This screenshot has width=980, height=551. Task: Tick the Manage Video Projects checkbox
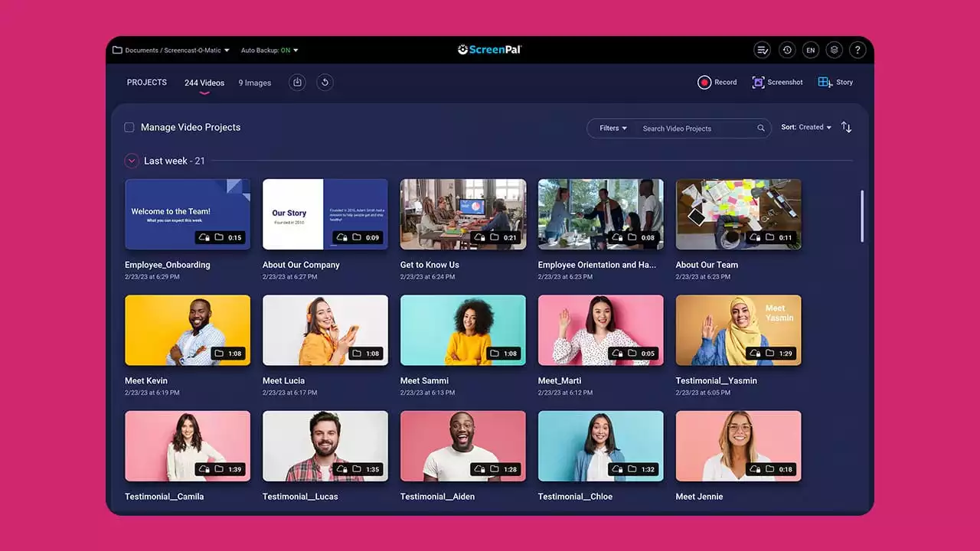129,128
